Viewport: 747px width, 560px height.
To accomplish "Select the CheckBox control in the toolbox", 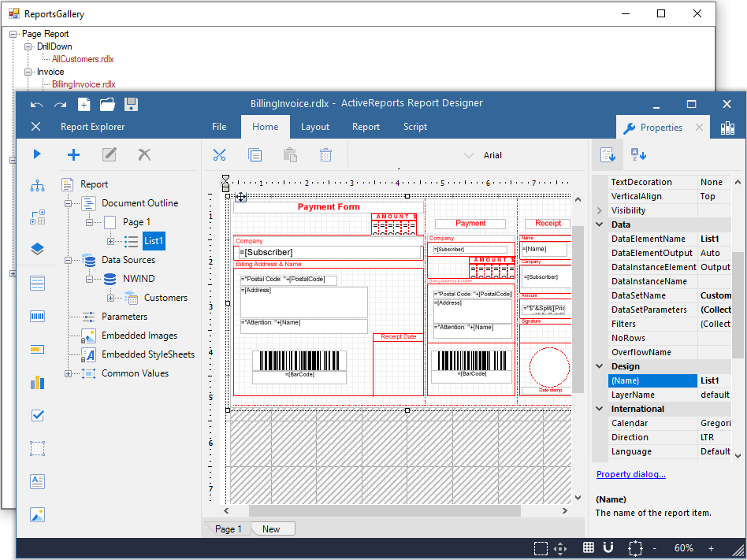I will (37, 416).
